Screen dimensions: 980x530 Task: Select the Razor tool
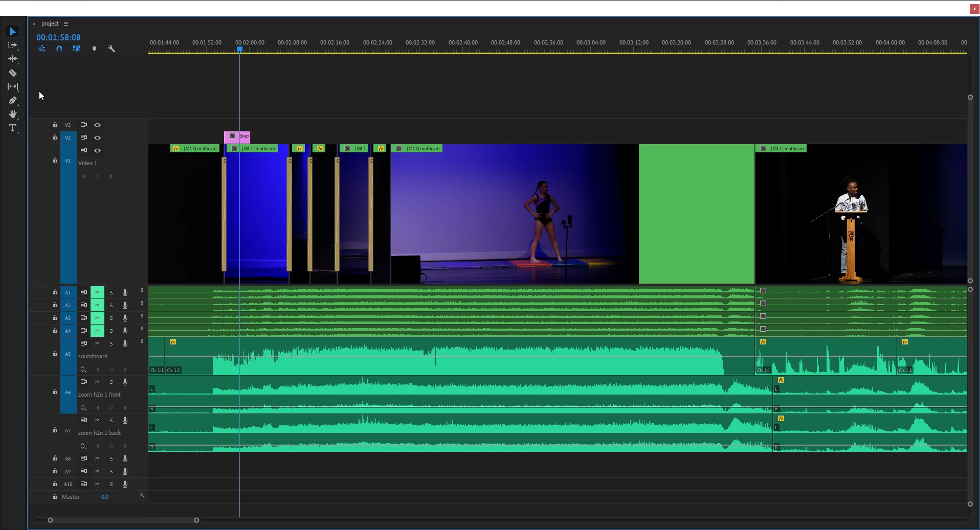pyautogui.click(x=13, y=73)
